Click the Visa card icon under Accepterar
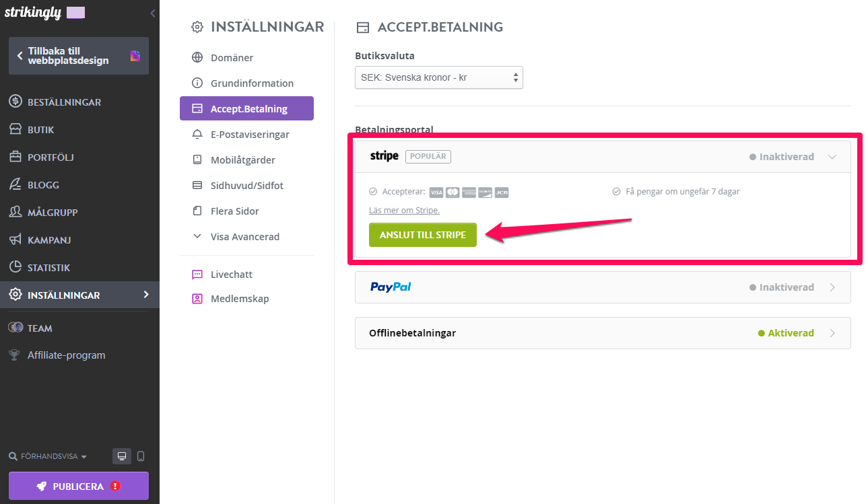868x504 pixels. [x=436, y=192]
